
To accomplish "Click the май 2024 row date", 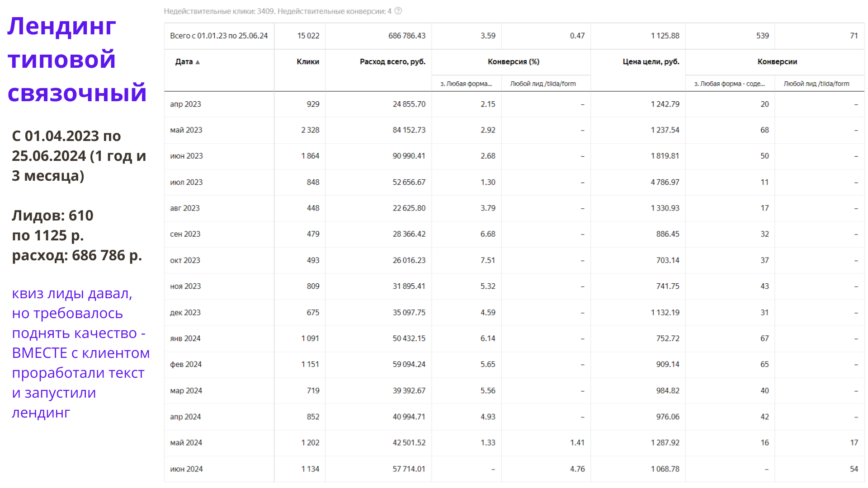I will point(186,443).
